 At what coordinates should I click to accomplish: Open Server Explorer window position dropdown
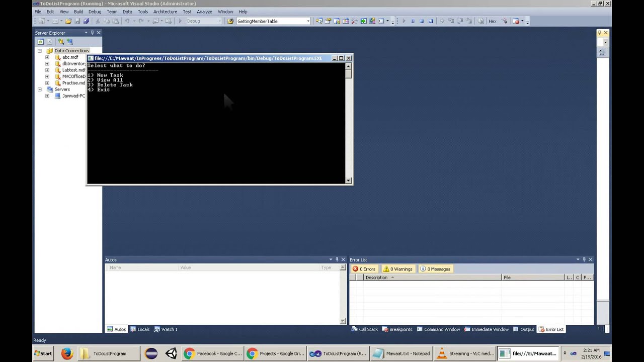[86, 33]
